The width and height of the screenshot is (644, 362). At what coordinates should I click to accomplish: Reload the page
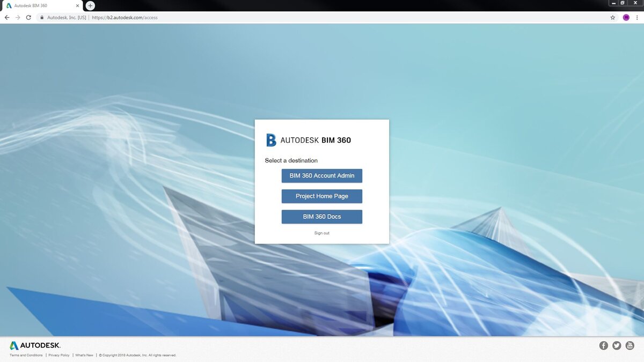[x=28, y=18]
